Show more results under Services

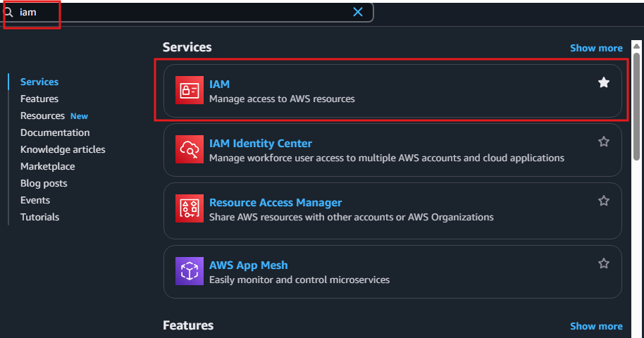tap(596, 48)
